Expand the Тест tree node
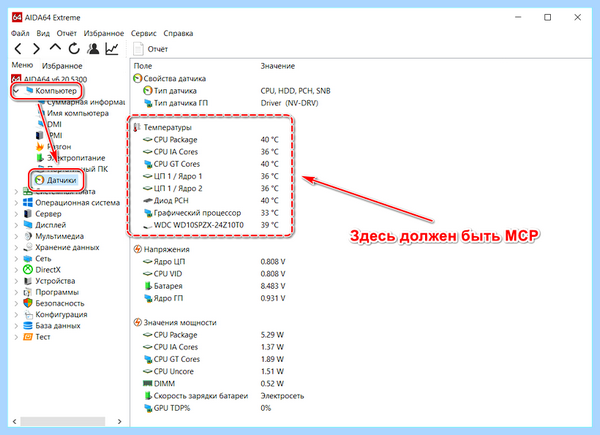This screenshot has width=600, height=435. [x=16, y=337]
